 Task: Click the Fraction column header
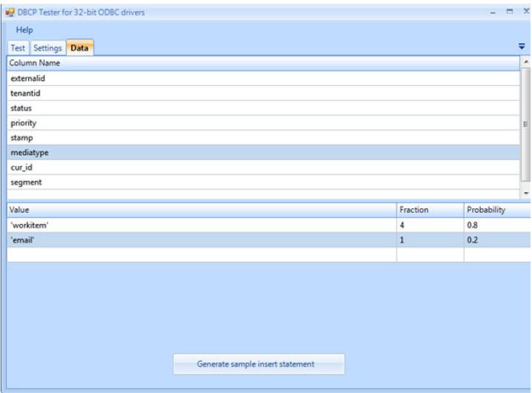coord(430,210)
